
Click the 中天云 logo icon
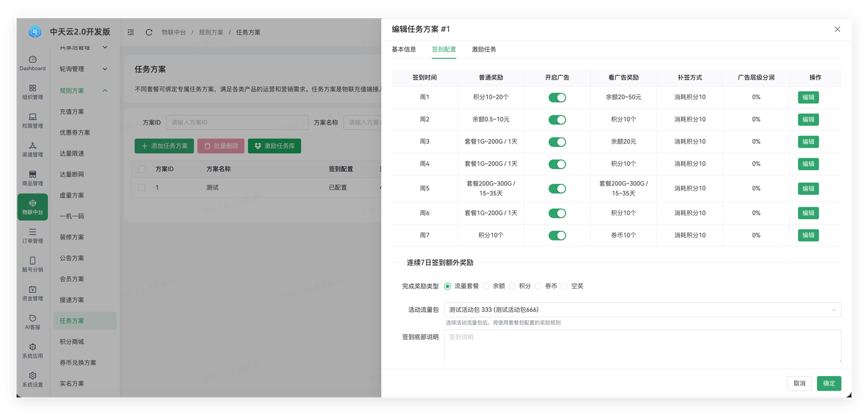[35, 32]
